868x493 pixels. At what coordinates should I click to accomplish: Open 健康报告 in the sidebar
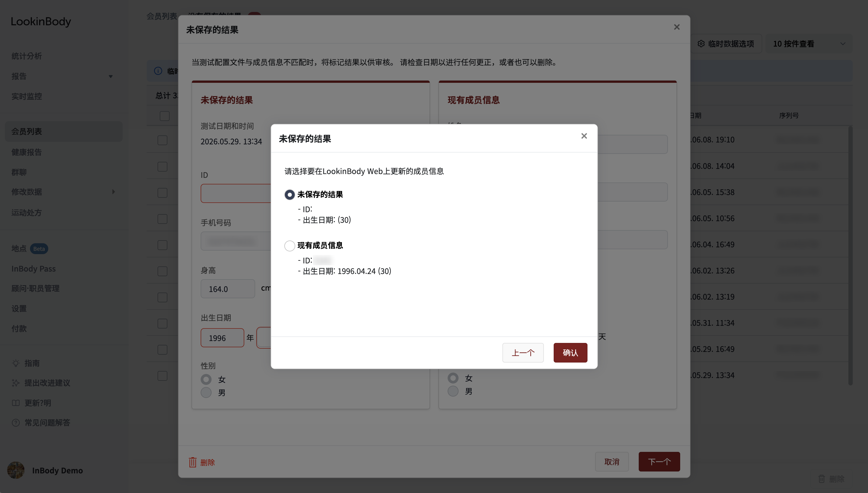(26, 152)
